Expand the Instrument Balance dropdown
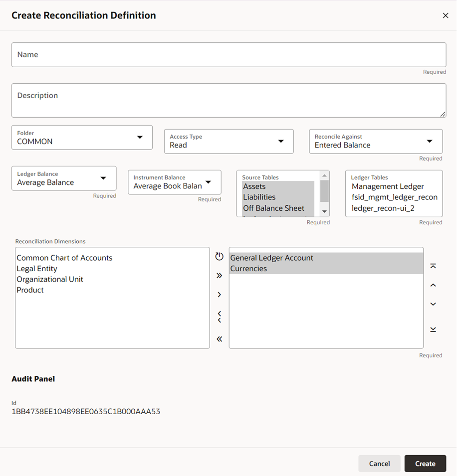Viewport: 457px width, 476px height. click(209, 182)
